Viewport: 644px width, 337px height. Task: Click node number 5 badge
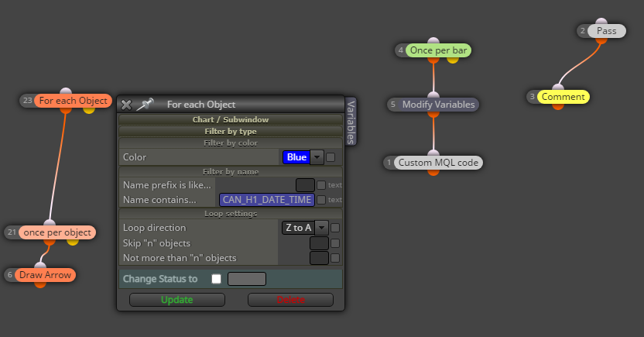click(x=393, y=105)
